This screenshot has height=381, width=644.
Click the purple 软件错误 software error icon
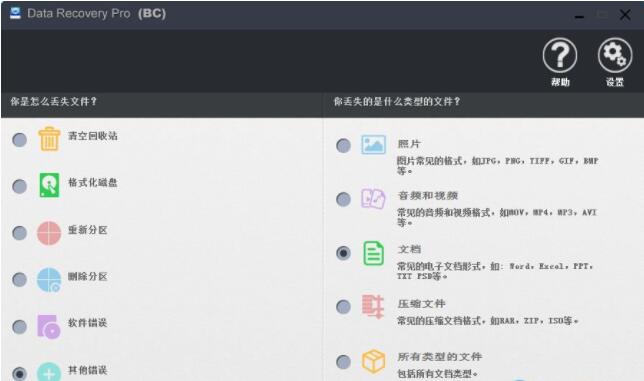coord(49,327)
